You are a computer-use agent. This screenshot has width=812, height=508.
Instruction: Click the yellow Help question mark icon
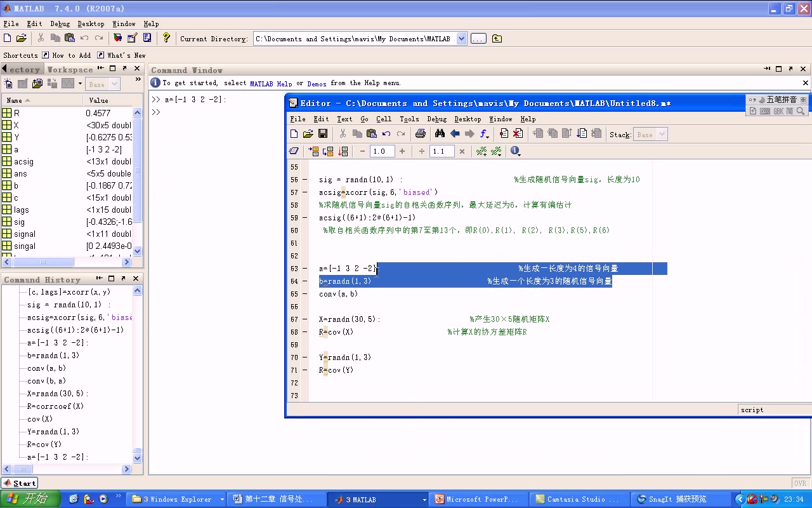(x=166, y=38)
